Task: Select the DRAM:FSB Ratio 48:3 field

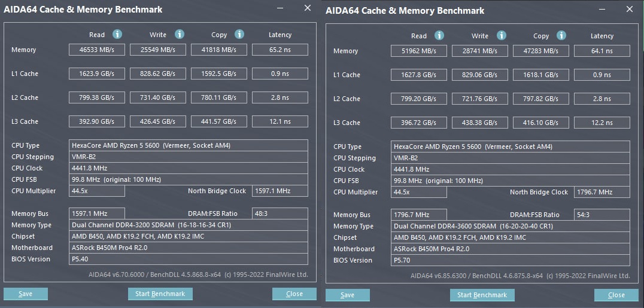Action: coord(280,214)
